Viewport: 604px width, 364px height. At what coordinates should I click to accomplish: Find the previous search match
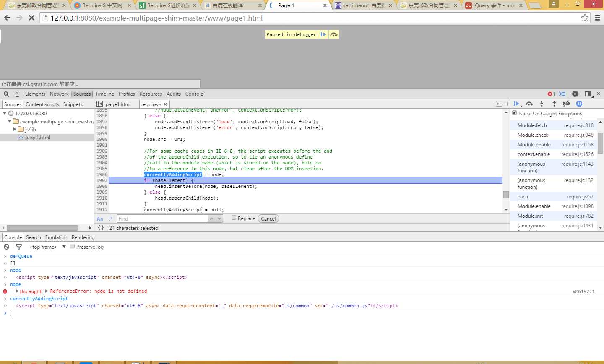click(x=212, y=218)
